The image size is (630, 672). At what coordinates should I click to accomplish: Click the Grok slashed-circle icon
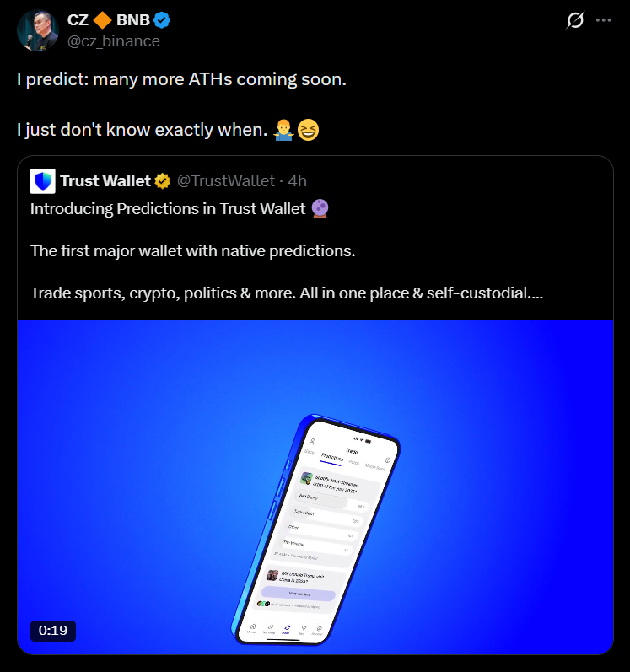coord(574,20)
